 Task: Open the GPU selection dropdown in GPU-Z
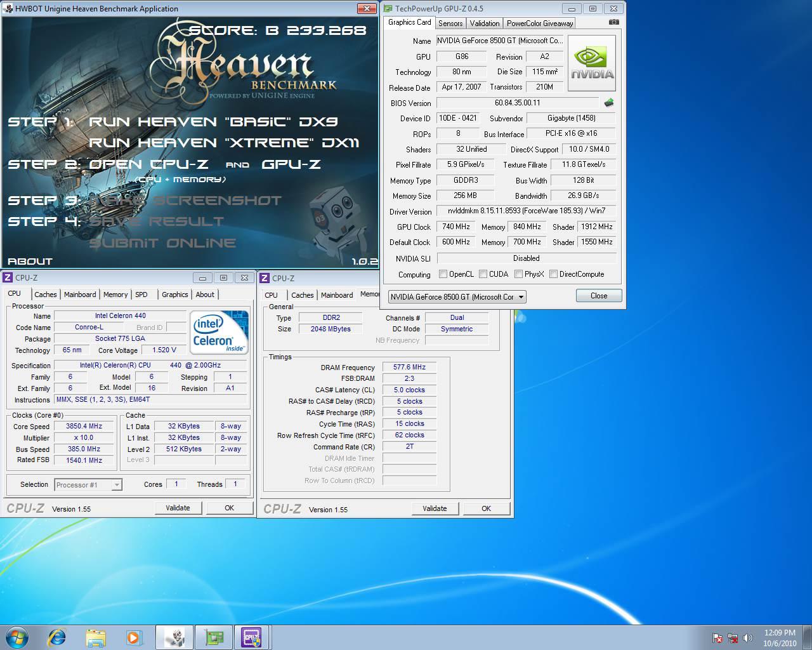pyautogui.click(x=457, y=296)
